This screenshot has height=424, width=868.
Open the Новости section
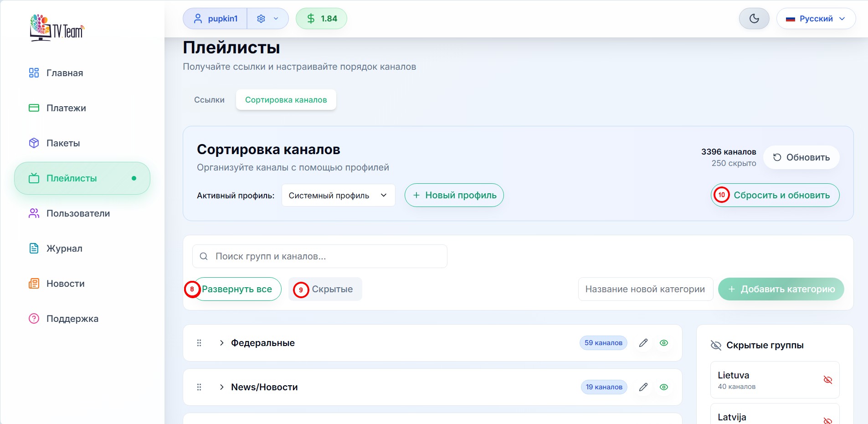(x=65, y=283)
